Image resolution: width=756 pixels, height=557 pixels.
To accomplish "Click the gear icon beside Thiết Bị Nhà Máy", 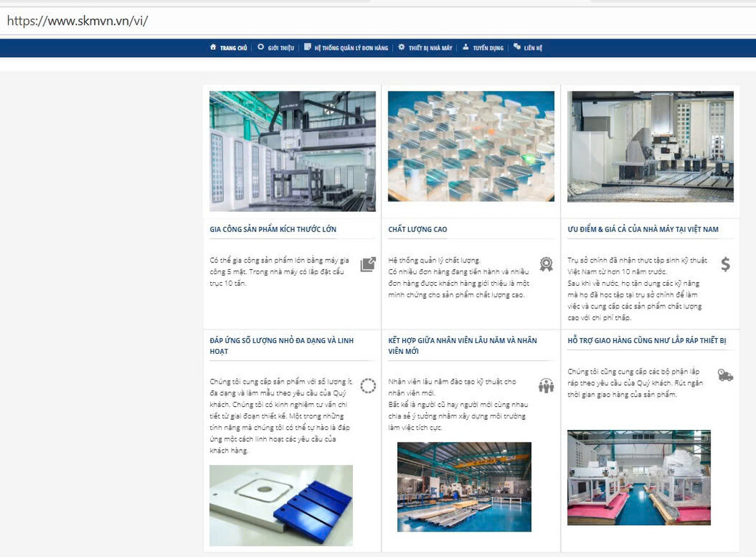I will (402, 47).
